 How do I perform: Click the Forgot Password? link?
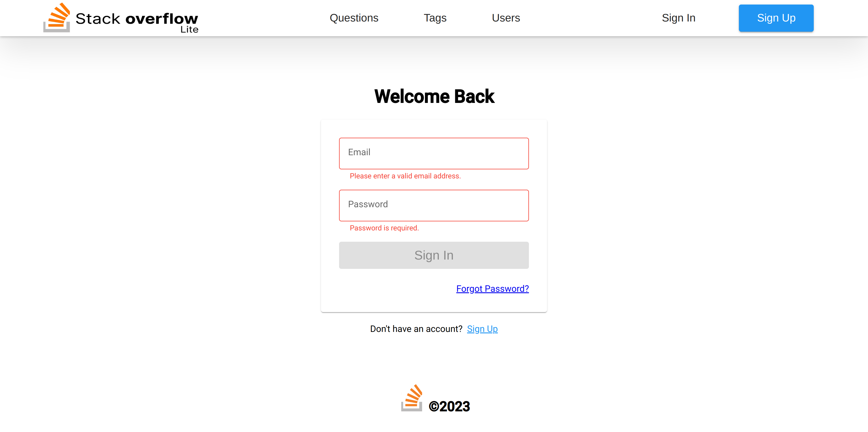point(492,289)
